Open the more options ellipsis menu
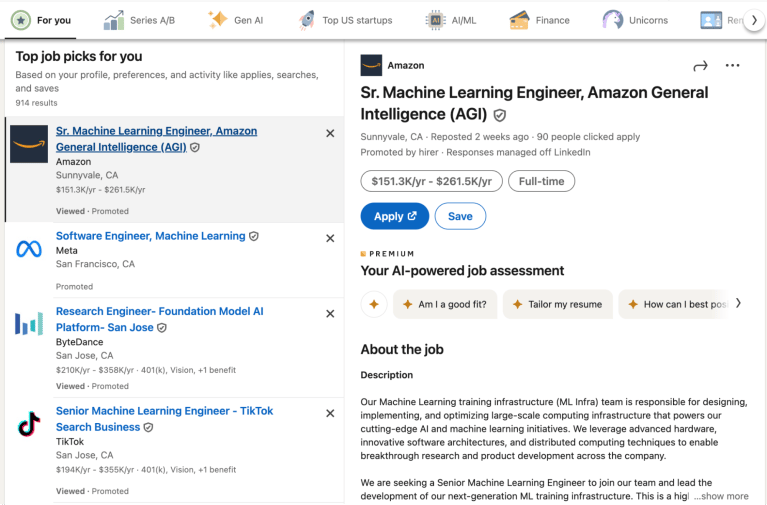Image resolution: width=767 pixels, height=505 pixels. click(732, 66)
